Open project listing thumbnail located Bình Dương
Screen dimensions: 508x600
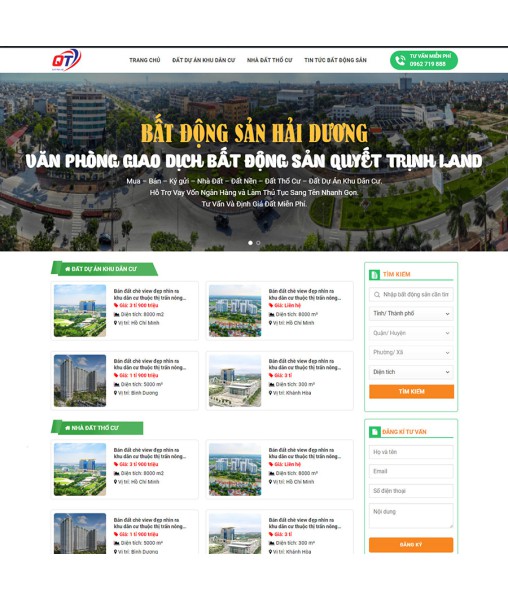click(80, 380)
